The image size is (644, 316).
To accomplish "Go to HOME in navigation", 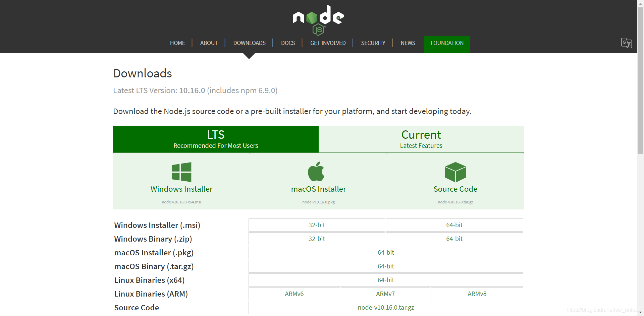I will [x=177, y=43].
